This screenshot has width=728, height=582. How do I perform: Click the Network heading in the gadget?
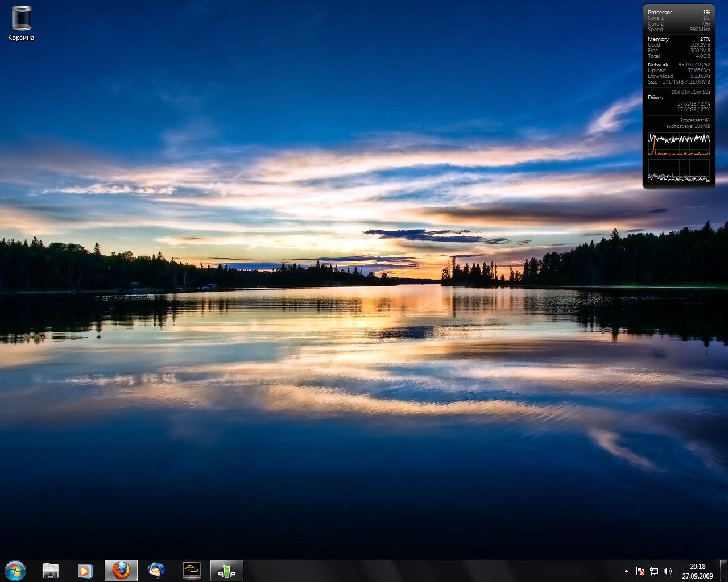tap(658, 65)
